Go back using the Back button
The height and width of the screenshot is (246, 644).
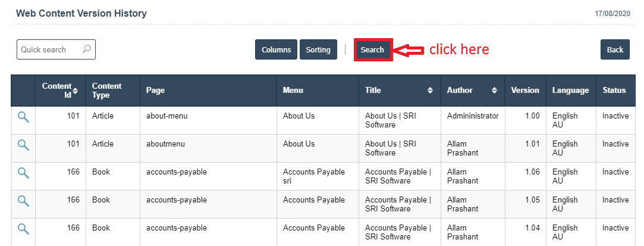pyautogui.click(x=615, y=49)
